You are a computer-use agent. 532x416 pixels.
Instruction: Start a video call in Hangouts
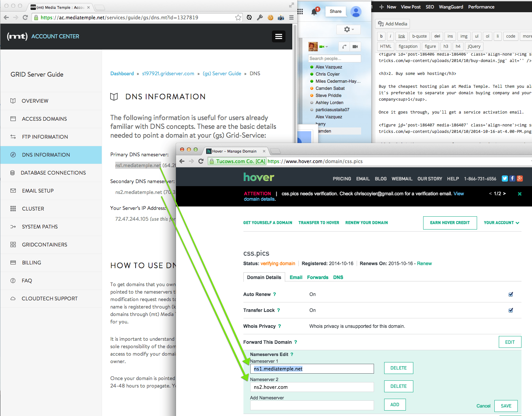click(355, 47)
